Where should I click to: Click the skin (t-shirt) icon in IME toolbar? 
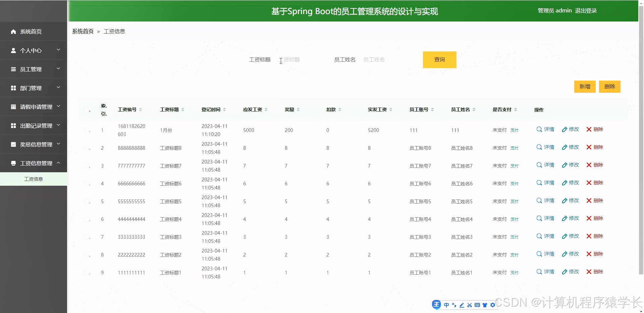[x=485, y=305]
